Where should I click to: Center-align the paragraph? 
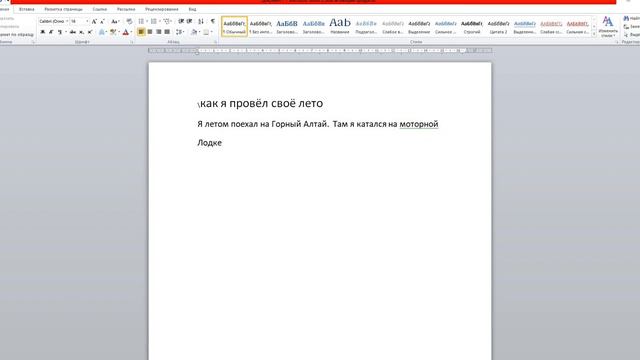[x=150, y=32]
